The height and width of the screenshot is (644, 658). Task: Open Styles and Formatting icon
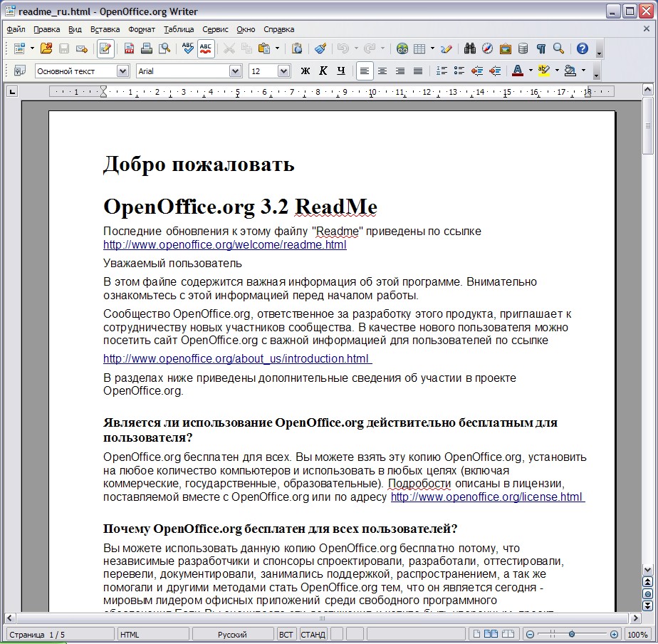coord(20,71)
